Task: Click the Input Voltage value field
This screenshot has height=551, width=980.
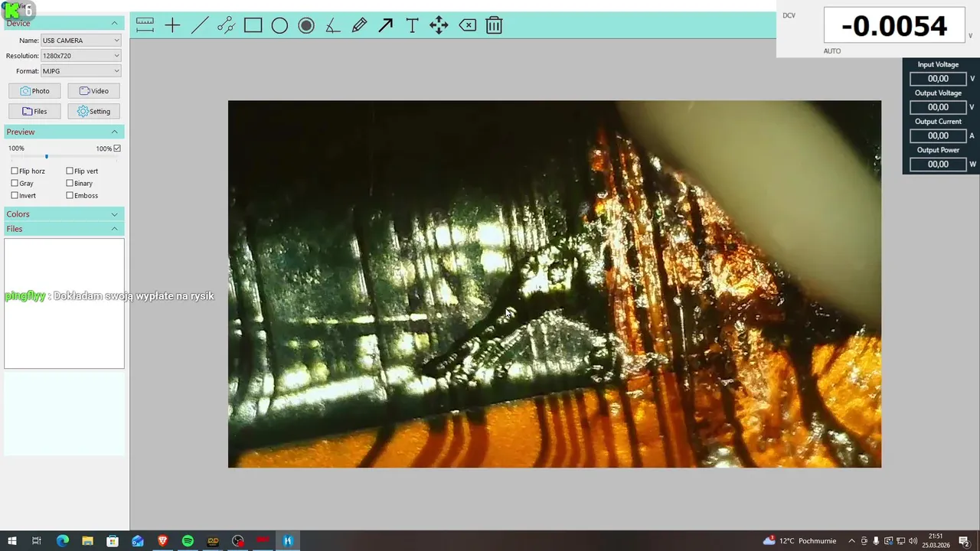Action: (938, 79)
